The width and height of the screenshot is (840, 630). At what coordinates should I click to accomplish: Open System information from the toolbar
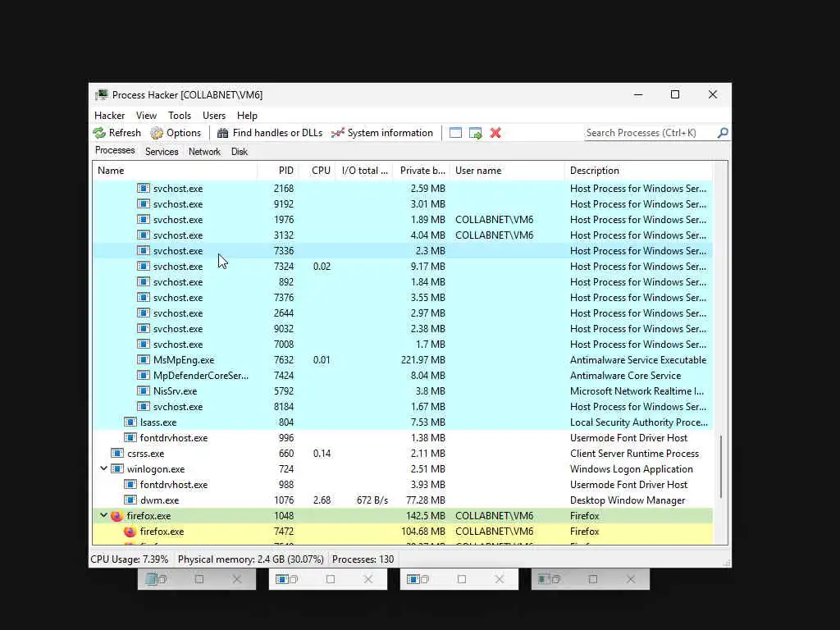[382, 133]
